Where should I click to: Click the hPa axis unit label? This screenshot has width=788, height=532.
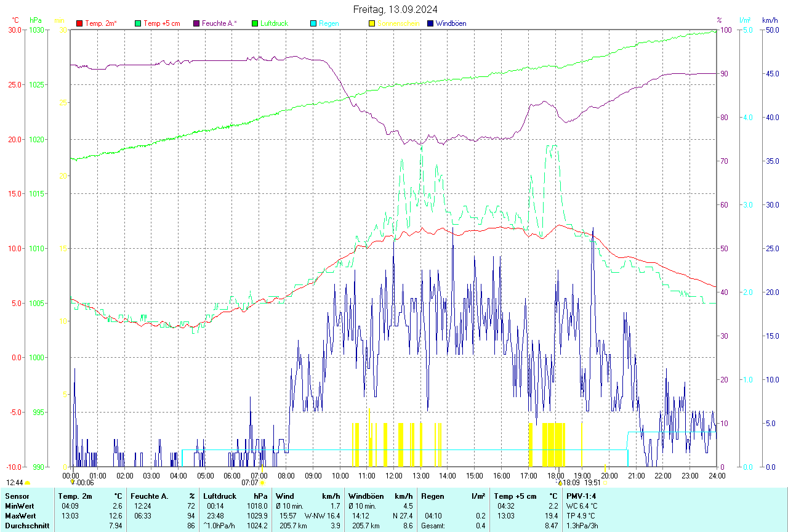(36, 20)
